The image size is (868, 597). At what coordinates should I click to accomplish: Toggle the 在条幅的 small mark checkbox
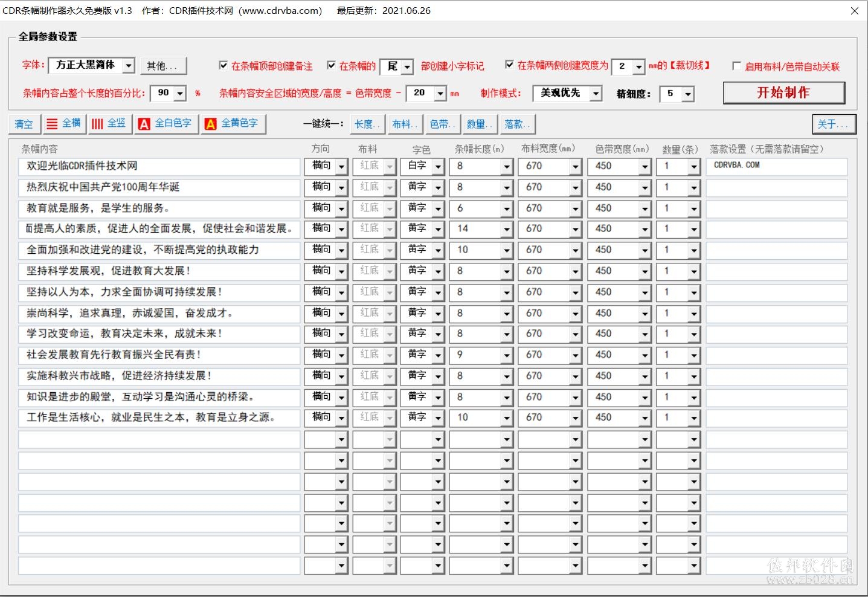click(331, 65)
